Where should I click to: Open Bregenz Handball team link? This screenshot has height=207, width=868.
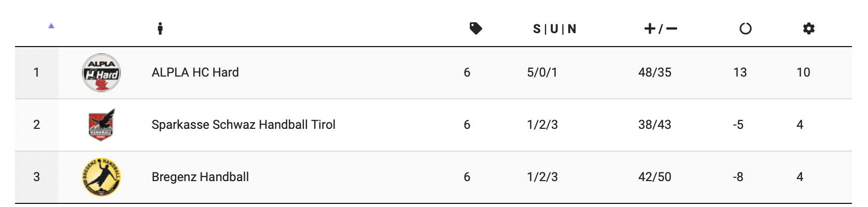coord(200,177)
